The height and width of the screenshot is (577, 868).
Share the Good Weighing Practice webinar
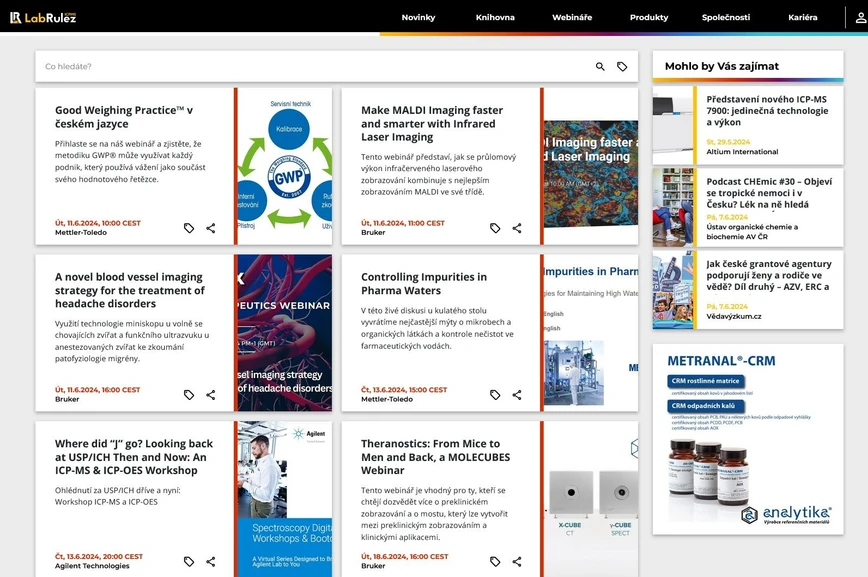pos(211,228)
